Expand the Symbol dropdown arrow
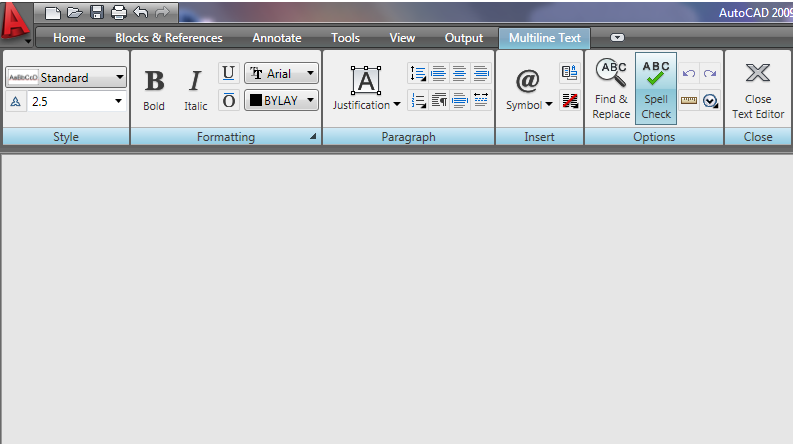 (x=549, y=105)
